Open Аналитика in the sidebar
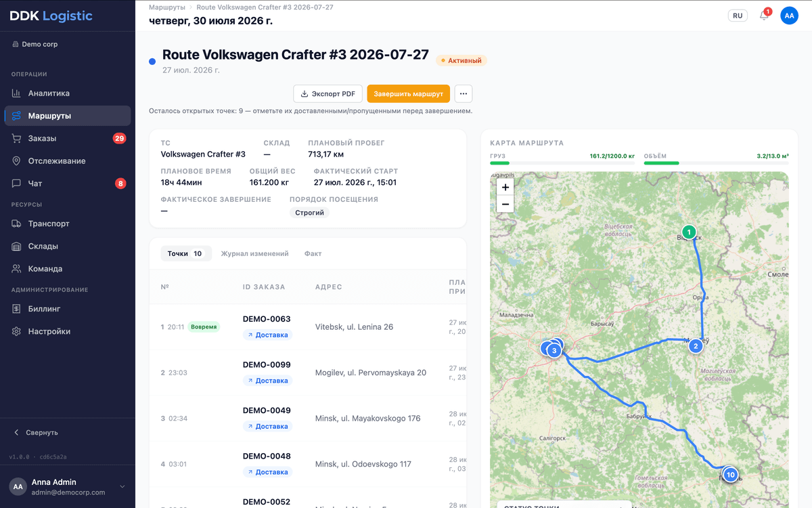Viewport: 812px width, 508px height. (x=67, y=93)
